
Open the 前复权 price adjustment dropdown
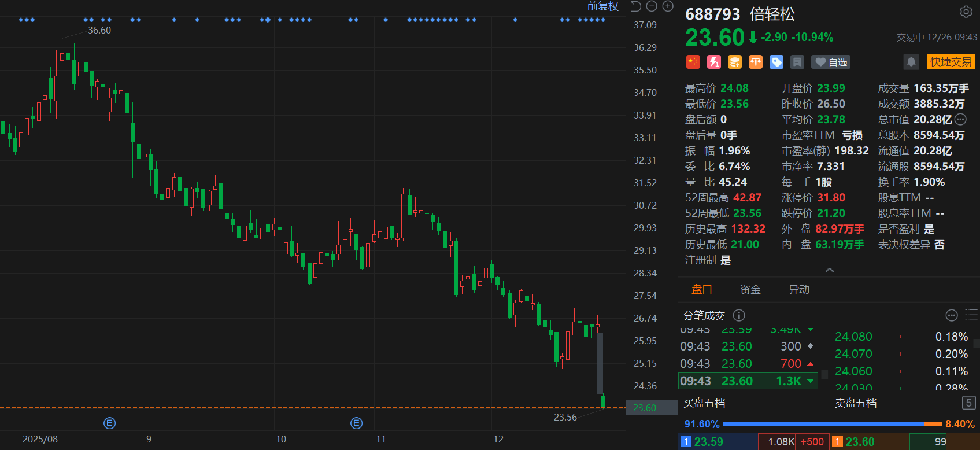pyautogui.click(x=602, y=6)
